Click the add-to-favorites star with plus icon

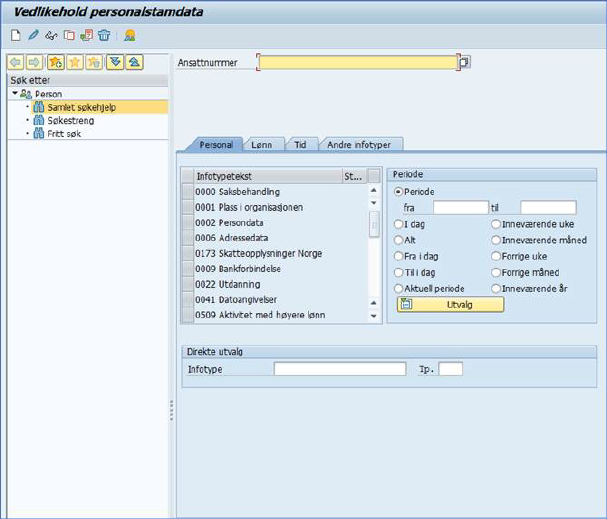coord(56,62)
